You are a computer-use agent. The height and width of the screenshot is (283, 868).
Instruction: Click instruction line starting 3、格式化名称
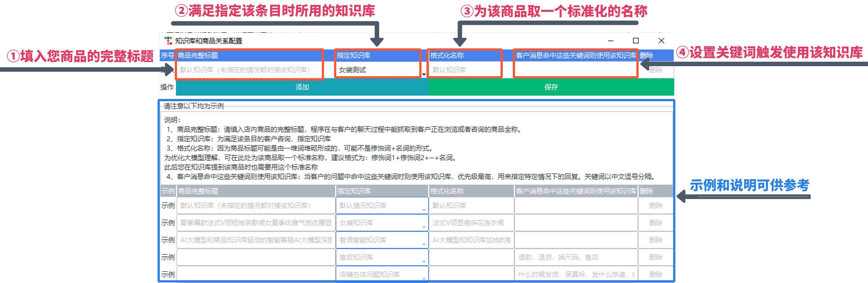pos(300,148)
